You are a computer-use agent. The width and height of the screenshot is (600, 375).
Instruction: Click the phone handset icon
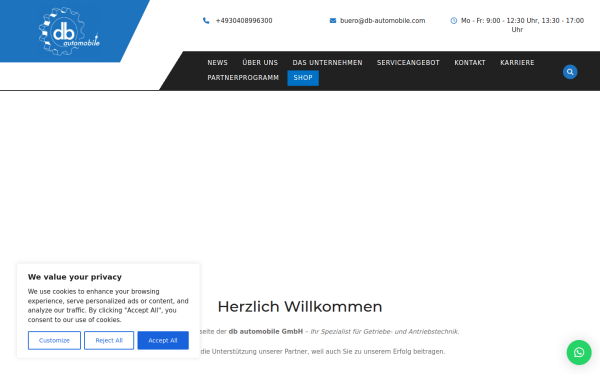[x=206, y=21]
